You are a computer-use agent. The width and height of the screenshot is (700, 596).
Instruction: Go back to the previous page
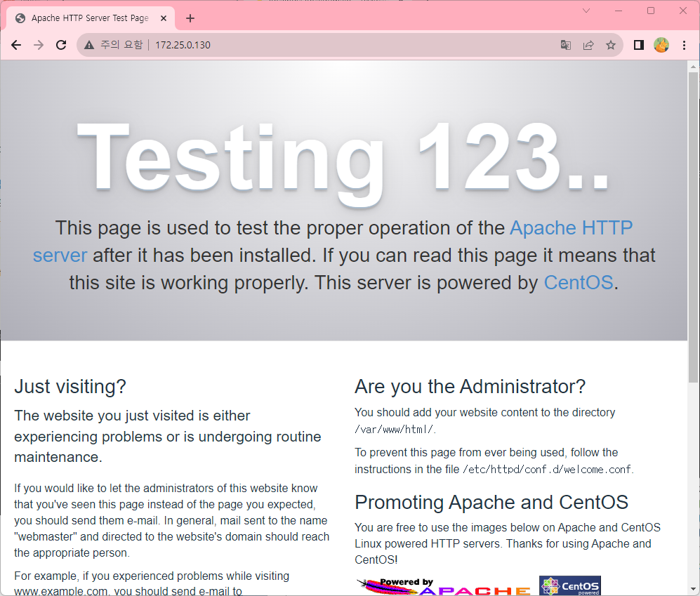point(16,45)
